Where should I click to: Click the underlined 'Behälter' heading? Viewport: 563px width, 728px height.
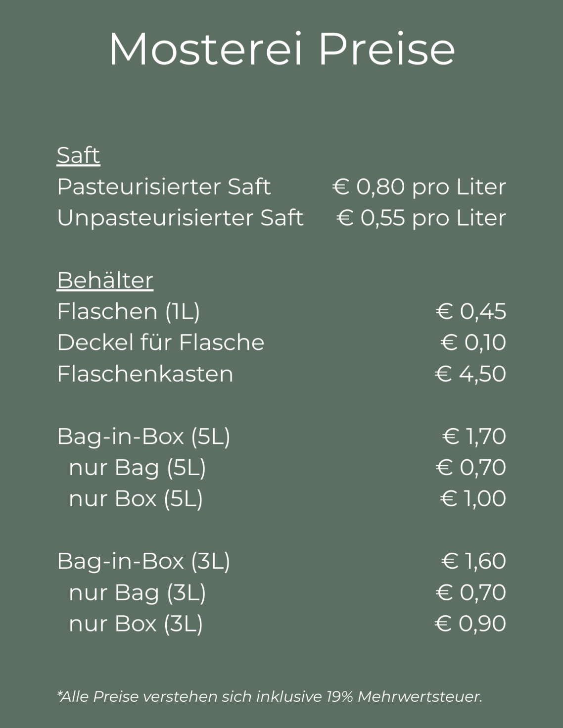(x=105, y=280)
